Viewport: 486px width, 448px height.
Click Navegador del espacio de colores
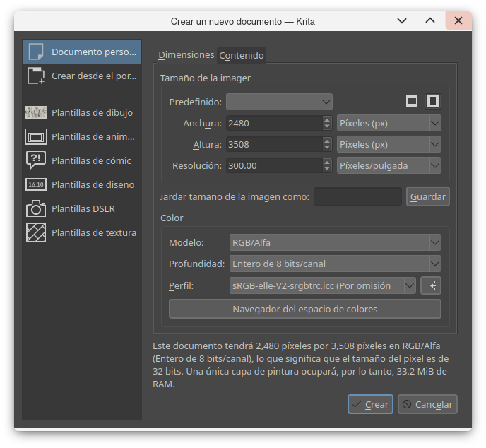coord(304,309)
